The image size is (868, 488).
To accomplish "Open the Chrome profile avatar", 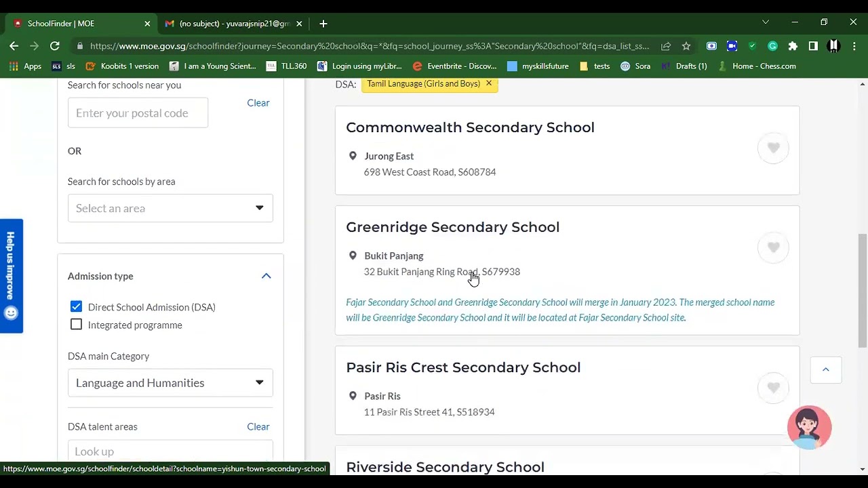I will 834,46.
